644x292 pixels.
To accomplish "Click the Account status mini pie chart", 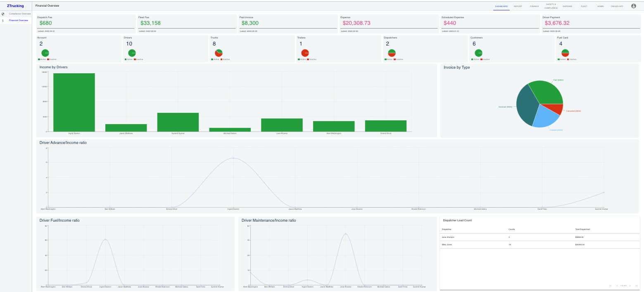I will (x=45, y=53).
